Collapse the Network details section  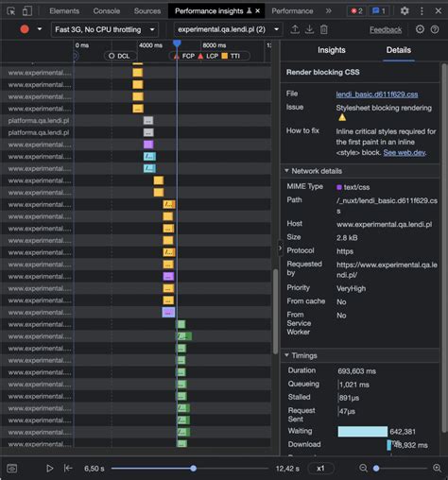(x=313, y=171)
